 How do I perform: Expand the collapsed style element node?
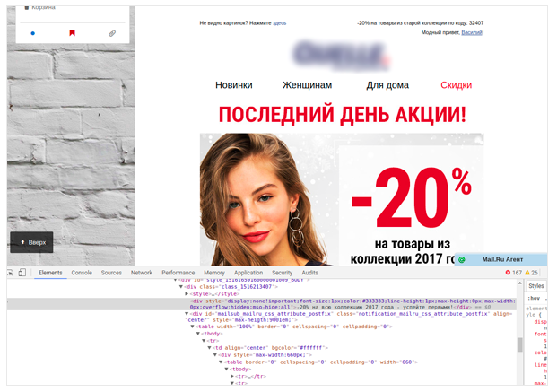click(x=187, y=294)
